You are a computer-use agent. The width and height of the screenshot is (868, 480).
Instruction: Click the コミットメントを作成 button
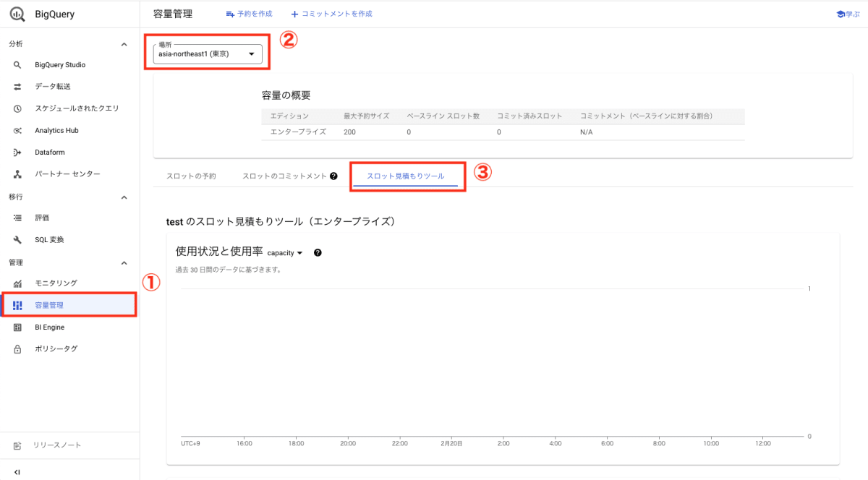click(x=331, y=14)
